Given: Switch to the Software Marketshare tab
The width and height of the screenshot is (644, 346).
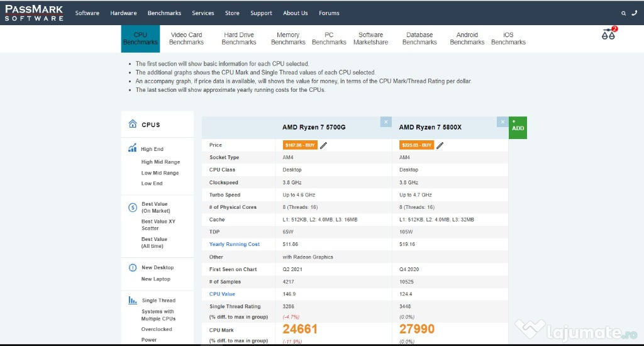Looking at the screenshot, I should [x=370, y=38].
